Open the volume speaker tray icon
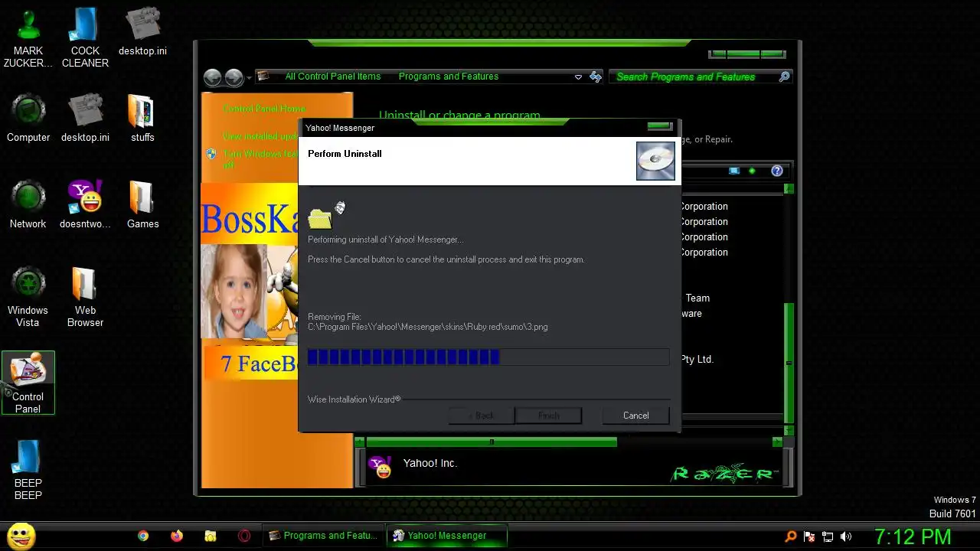This screenshot has height=551, width=980. tap(846, 536)
